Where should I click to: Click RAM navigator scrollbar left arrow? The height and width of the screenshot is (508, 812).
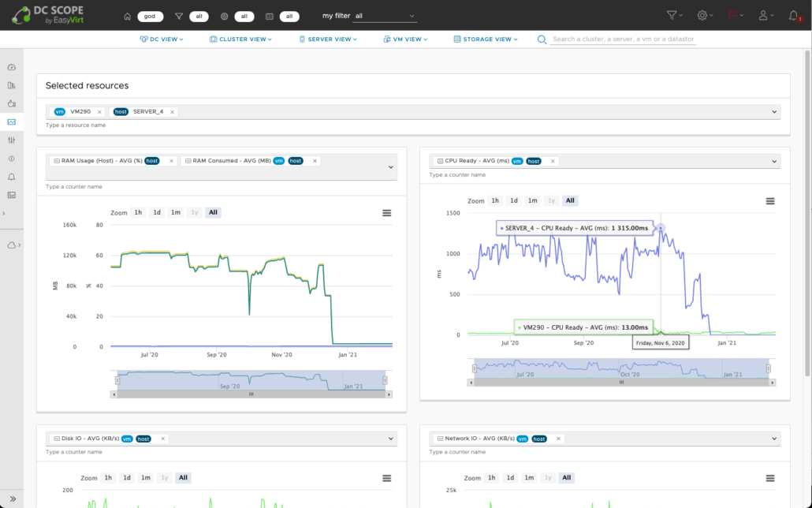[x=114, y=394]
